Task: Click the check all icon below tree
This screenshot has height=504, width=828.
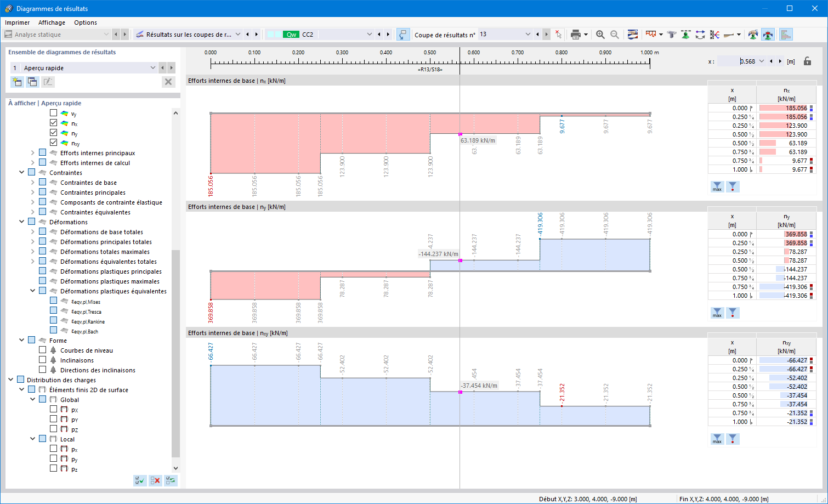Action: click(140, 480)
